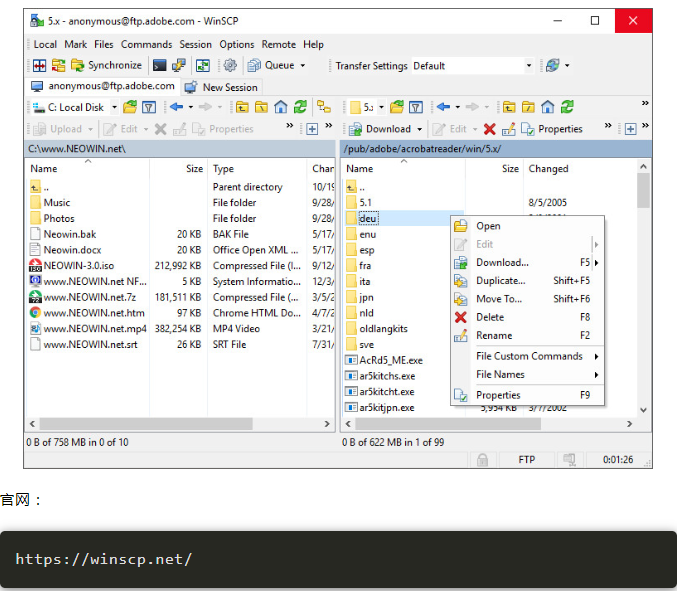Click the lock icon in status bar

pos(482,460)
